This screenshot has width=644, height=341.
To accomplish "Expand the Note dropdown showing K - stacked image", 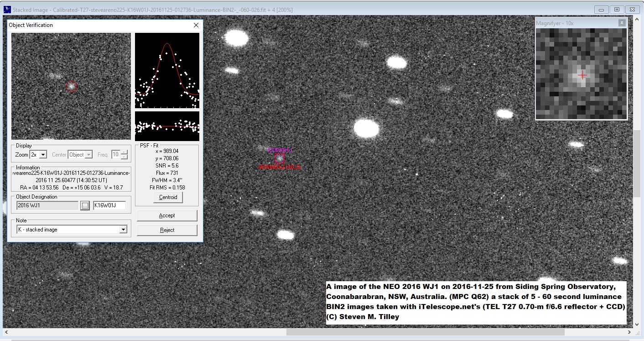I will 124,229.
